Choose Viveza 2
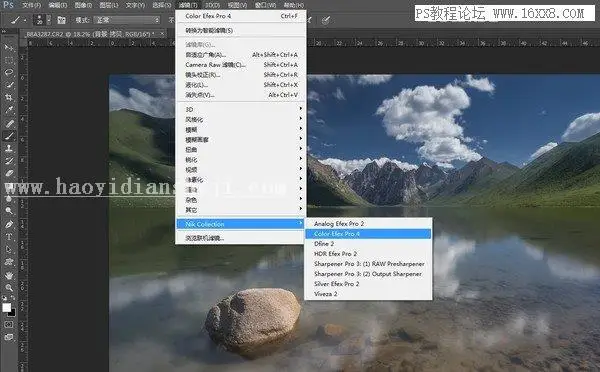Image resolution: width=600 pixels, height=372 pixels. point(368,294)
